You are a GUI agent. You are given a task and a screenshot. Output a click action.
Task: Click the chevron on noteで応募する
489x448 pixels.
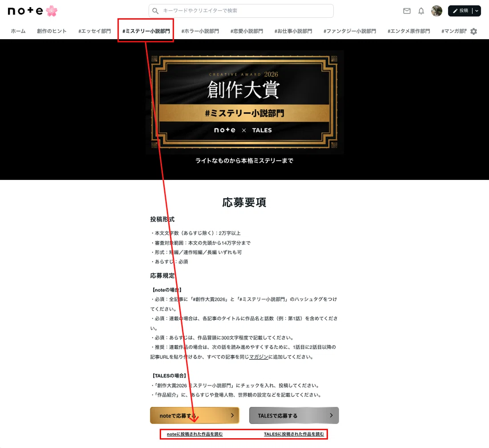coord(232,415)
